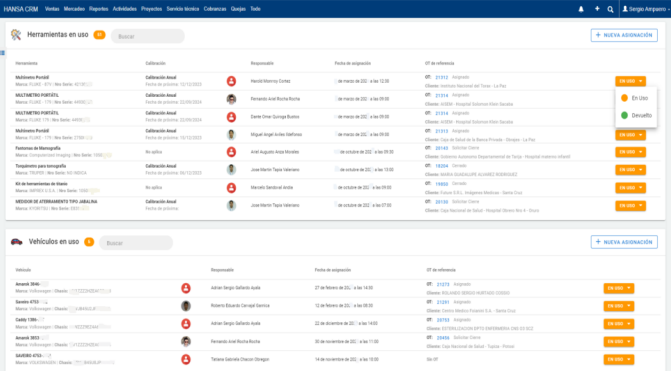Click Jose Martin Tapia photo in Medidor row
Screen dimensions: 671x371
point(231,205)
